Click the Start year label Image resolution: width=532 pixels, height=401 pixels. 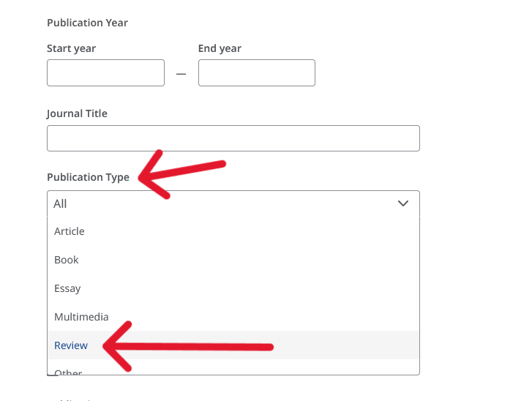pyautogui.click(x=71, y=48)
